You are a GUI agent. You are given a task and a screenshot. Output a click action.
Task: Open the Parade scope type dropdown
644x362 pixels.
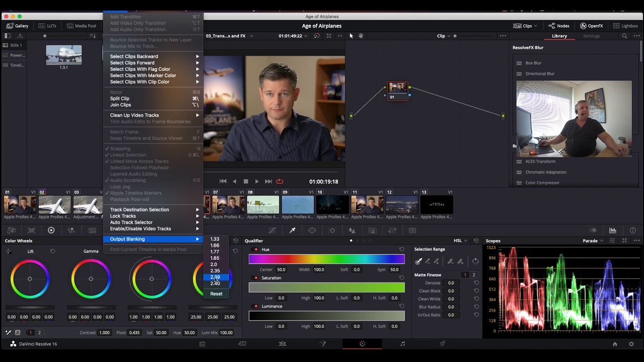click(593, 241)
